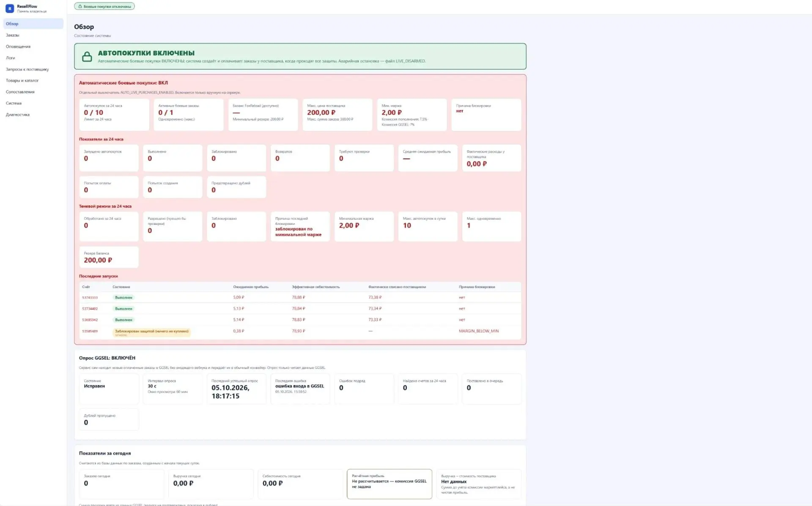Open the Система page
812x506 pixels.
[33, 103]
